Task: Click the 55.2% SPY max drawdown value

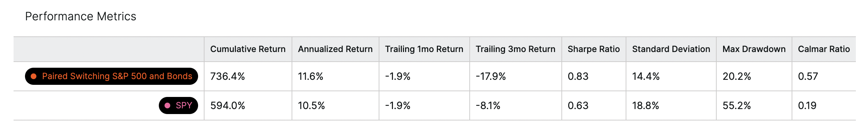Action: [x=737, y=105]
